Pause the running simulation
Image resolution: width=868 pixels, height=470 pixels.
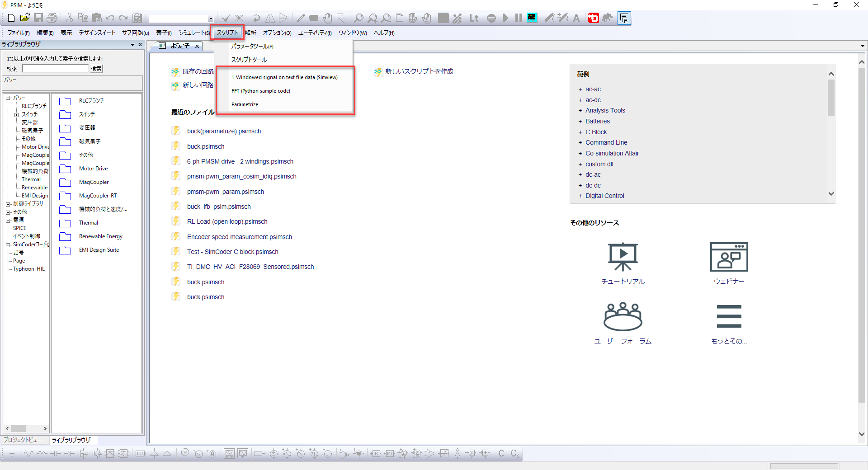tap(518, 18)
